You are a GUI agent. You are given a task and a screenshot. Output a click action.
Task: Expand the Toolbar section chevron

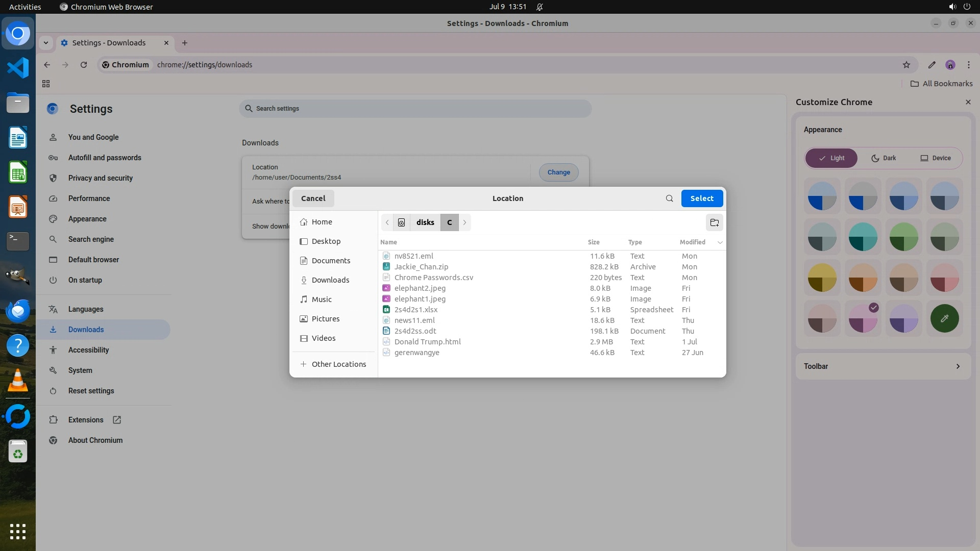[958, 366]
